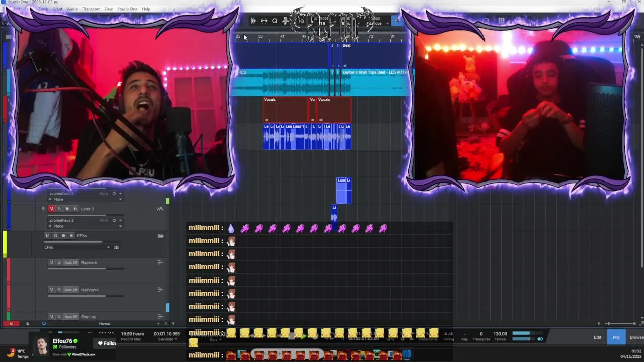Click the arrow-shaped tool icon left of the magnifier

(x=253, y=21)
